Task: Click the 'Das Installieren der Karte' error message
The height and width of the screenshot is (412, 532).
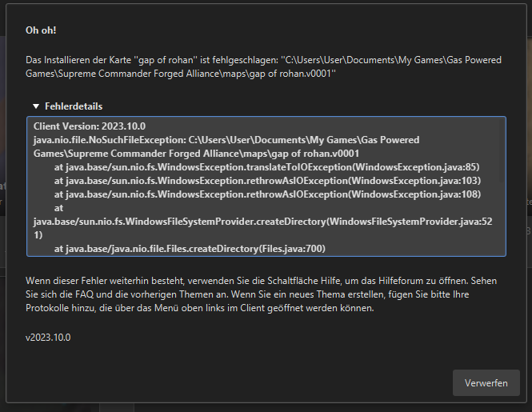Action: (x=263, y=67)
